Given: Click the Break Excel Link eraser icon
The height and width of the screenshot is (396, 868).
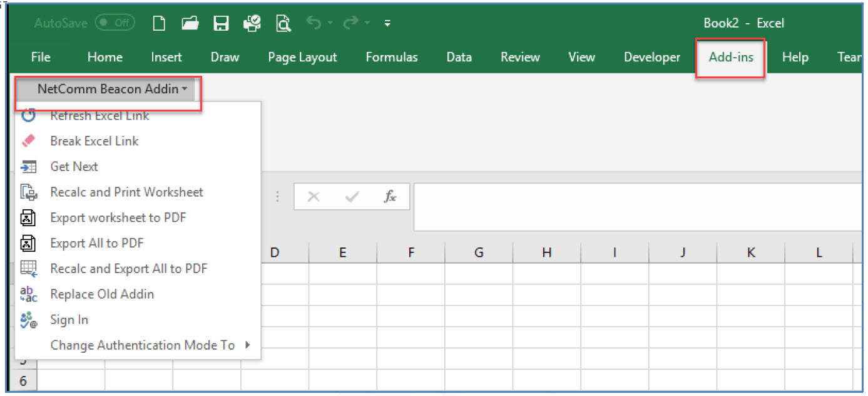Looking at the screenshot, I should pyautogui.click(x=29, y=141).
